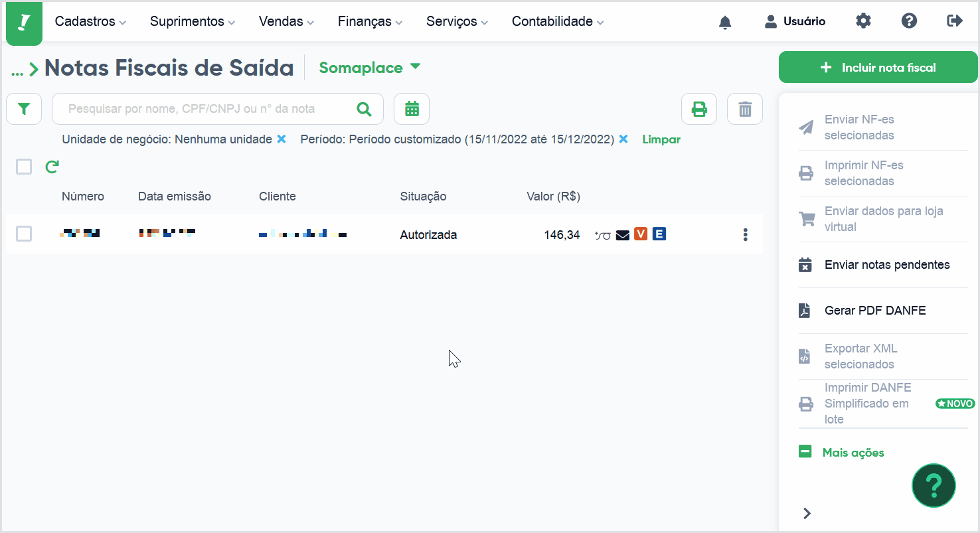
Task: Open the help question mark in top bar
Action: tap(909, 21)
